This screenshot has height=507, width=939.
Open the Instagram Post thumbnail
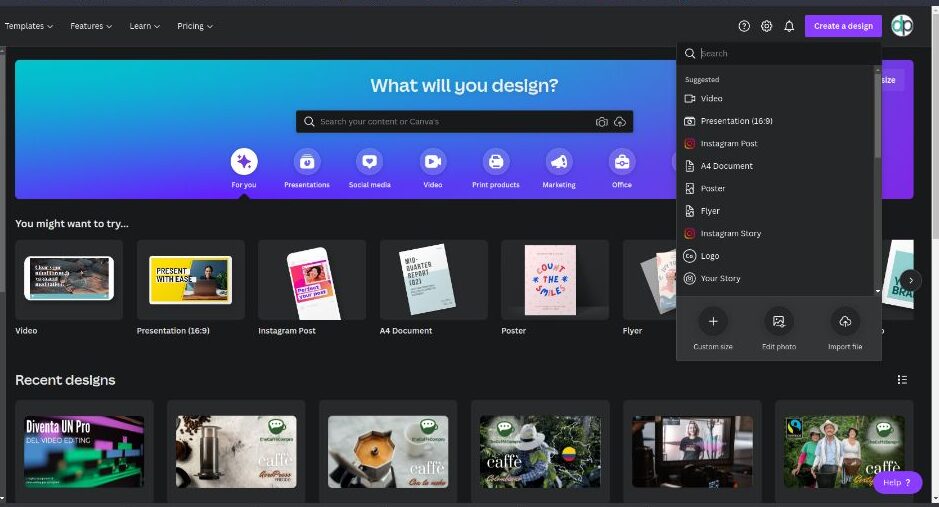pyautogui.click(x=312, y=280)
